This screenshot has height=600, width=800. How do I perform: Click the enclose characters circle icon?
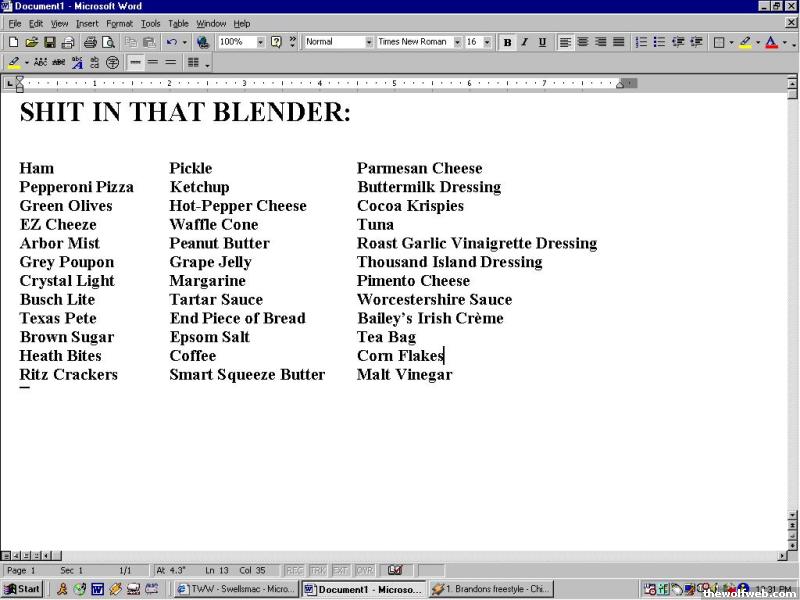pos(112,63)
